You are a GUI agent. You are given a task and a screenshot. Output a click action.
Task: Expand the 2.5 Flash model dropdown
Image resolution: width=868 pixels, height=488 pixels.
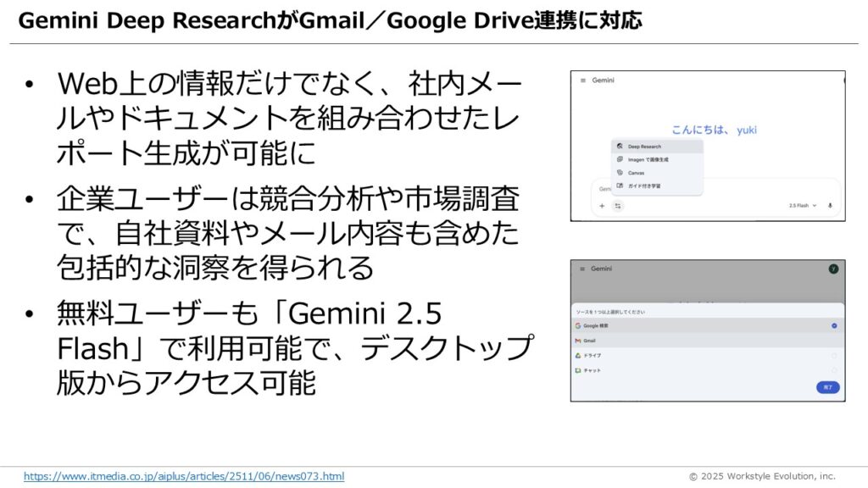click(x=803, y=206)
